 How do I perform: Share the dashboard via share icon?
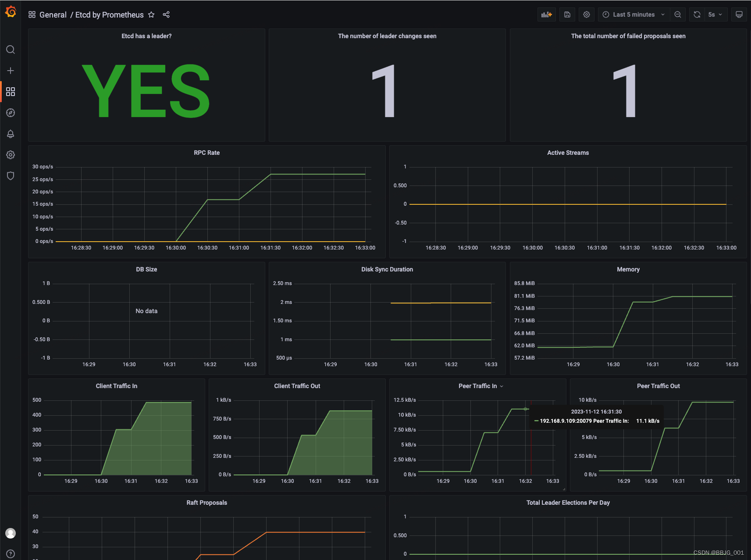166,14
